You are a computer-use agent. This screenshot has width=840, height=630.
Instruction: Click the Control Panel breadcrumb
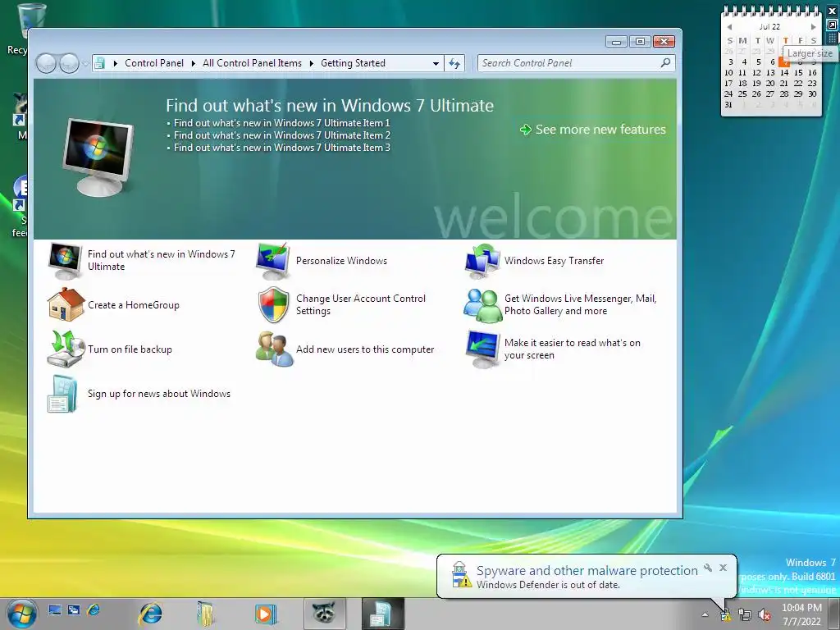coord(154,63)
